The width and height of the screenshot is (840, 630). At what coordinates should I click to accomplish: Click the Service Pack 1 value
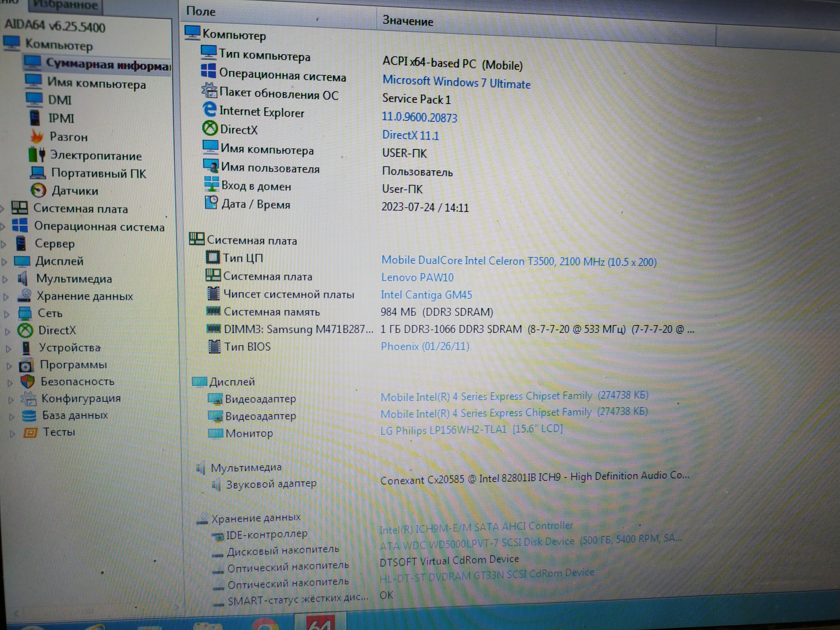[416, 99]
